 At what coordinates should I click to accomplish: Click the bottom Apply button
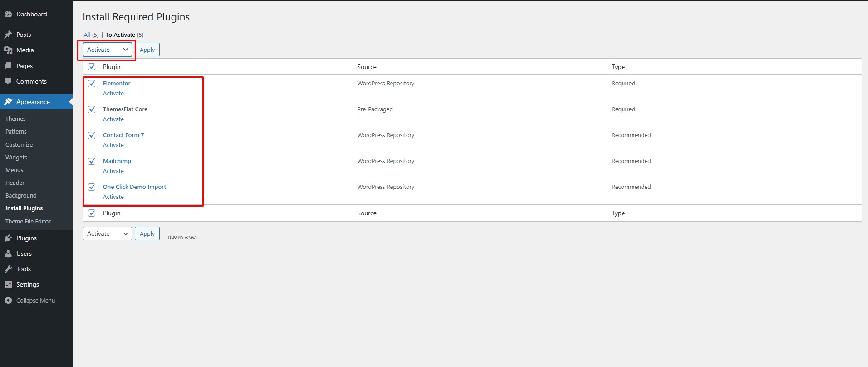[x=147, y=233]
